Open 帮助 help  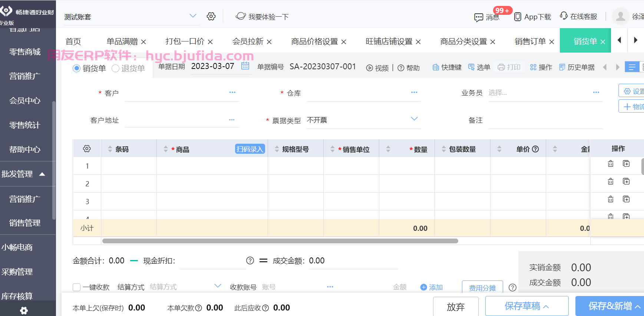click(x=409, y=68)
